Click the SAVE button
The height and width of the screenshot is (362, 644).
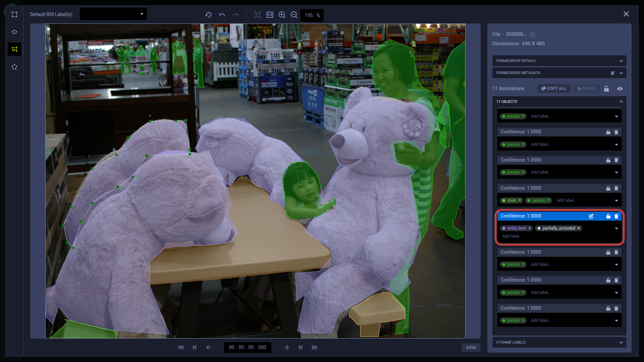coord(471,348)
